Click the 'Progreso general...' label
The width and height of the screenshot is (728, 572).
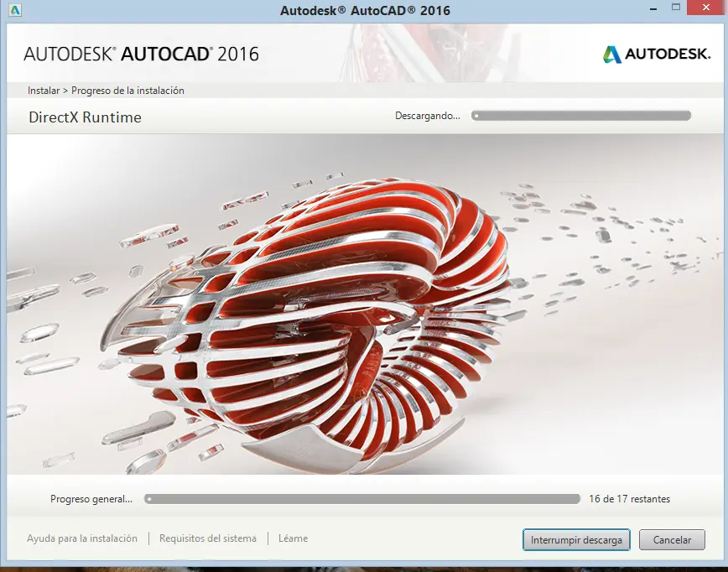[x=91, y=499]
